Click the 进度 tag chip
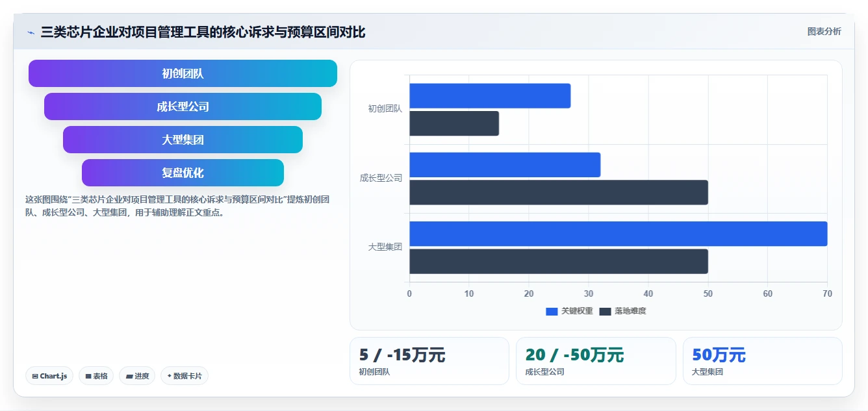The height and width of the screenshot is (411, 868). (137, 376)
